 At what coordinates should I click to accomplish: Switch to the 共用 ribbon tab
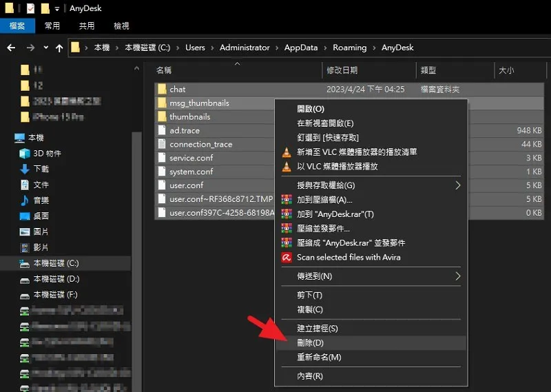[87, 25]
